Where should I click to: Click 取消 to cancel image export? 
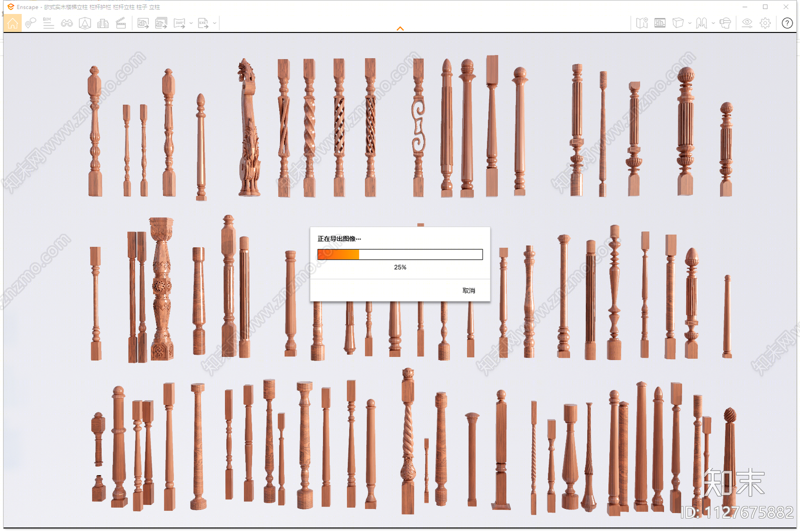(468, 291)
